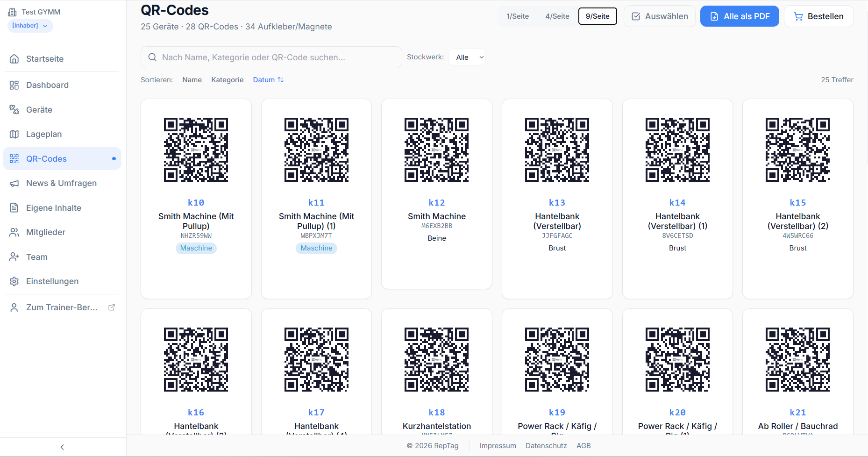868x457 pixels.
Task: Open the Stockwerk Alle dropdown
Action: tap(467, 57)
